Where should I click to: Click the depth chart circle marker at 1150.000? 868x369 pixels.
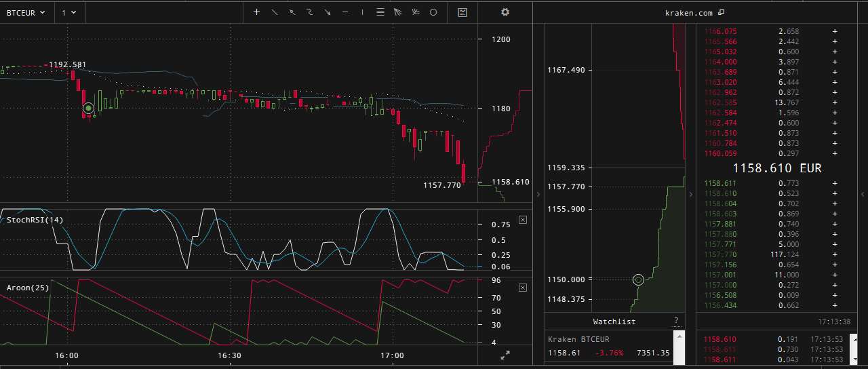click(638, 279)
